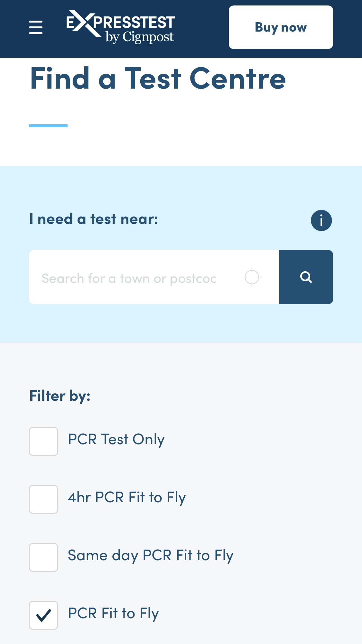Select the PCR Test Only label text
362x644 pixels.
(x=116, y=440)
